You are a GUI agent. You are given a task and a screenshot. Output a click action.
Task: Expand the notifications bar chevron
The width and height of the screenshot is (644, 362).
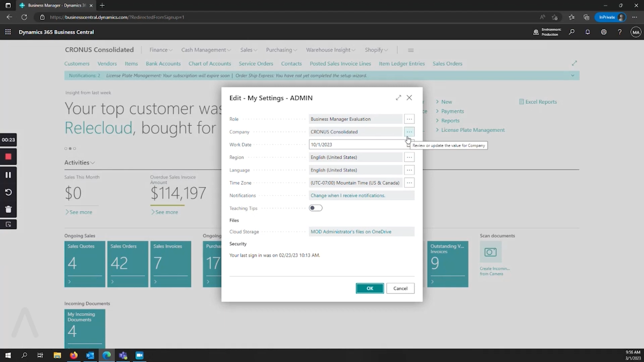click(573, 75)
